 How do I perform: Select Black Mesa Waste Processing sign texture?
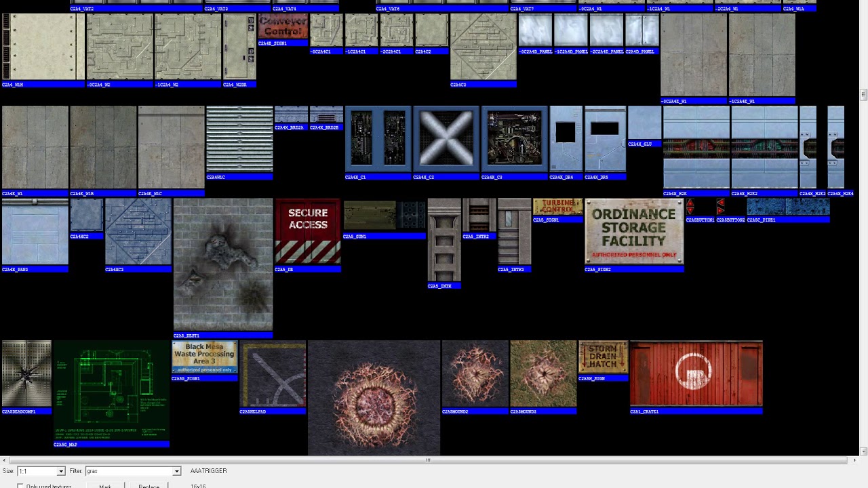tap(204, 357)
